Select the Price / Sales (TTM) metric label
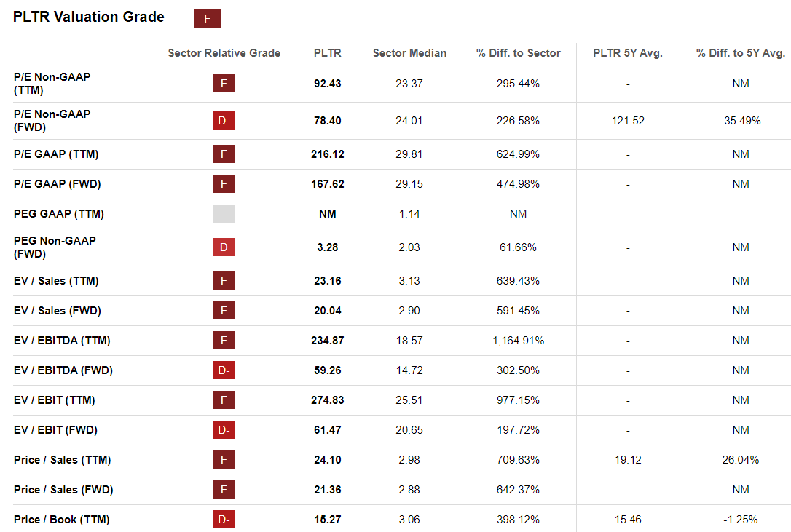This screenshot has width=791, height=532. (x=62, y=460)
